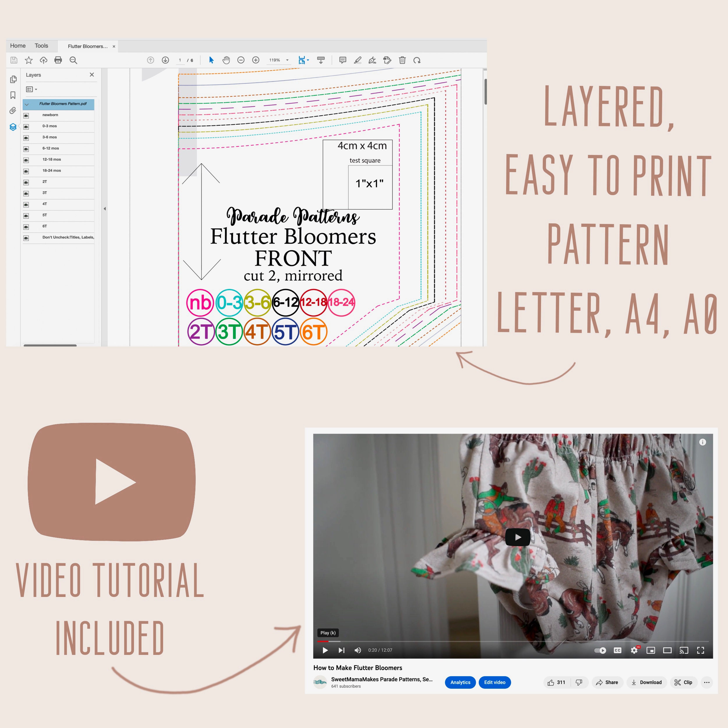Open fit page tool dropdown arrow
The image size is (728, 728).
tap(308, 60)
